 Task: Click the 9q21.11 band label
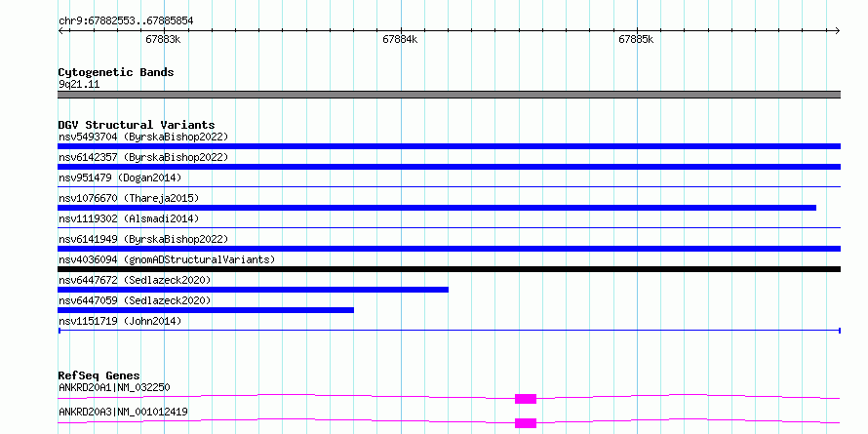point(79,85)
